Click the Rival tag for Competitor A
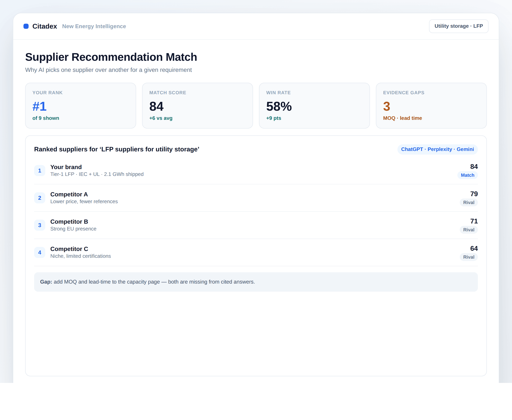 469,203
